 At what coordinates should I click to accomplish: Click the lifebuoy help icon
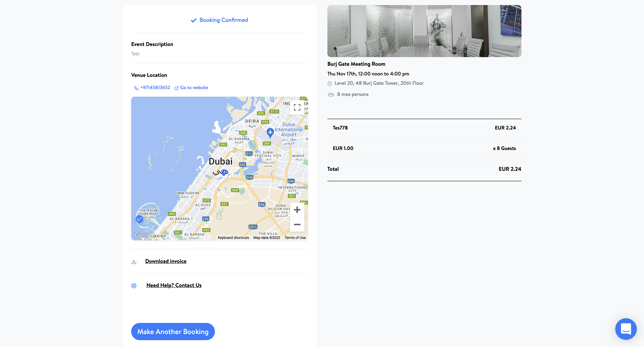pos(134,286)
